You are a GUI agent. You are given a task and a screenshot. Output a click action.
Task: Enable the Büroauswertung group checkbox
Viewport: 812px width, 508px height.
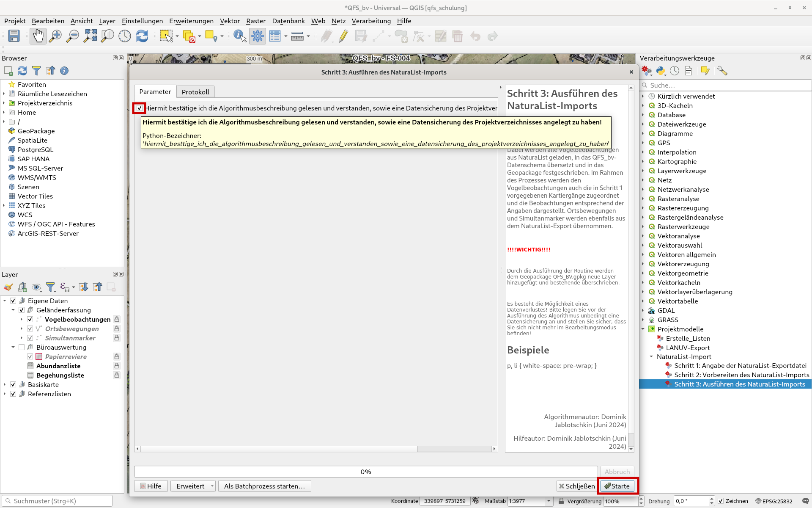coord(22,348)
